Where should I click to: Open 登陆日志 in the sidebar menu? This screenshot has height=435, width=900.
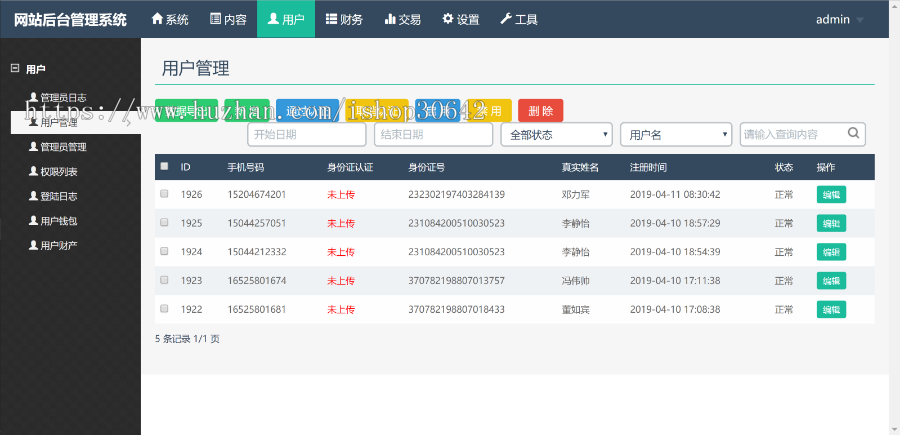pos(58,196)
